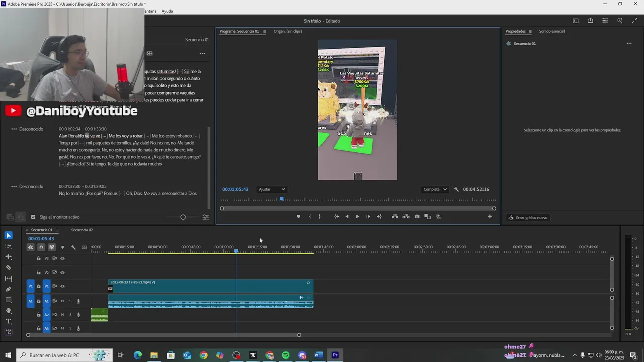Toggle V1 source patching
Viewport: 644px width, 362px height.
pos(30,286)
